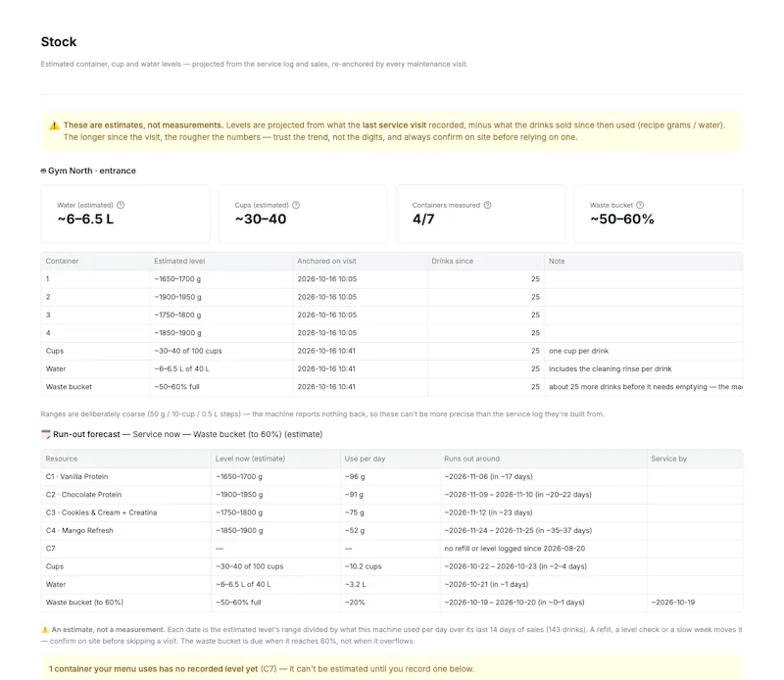Image resolution: width=784 pixels, height=680 pixels.
Task: Click calendar icon before Run-out forecast
Action: [45, 434]
